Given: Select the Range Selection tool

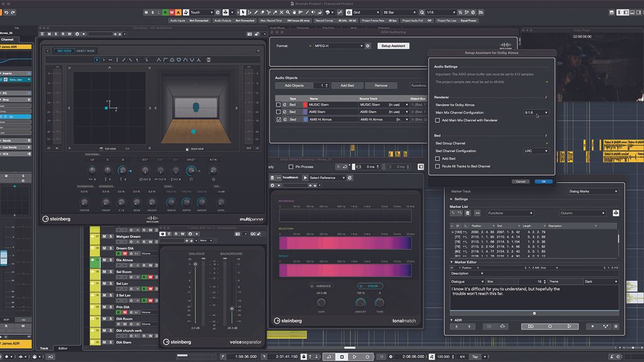Looking at the screenshot, I should [x=249, y=13].
